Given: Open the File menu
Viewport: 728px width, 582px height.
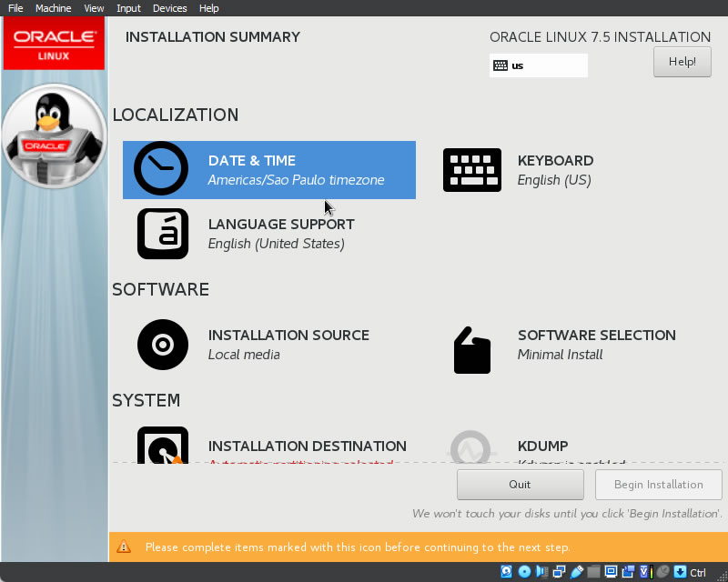Looking at the screenshot, I should coord(15,8).
